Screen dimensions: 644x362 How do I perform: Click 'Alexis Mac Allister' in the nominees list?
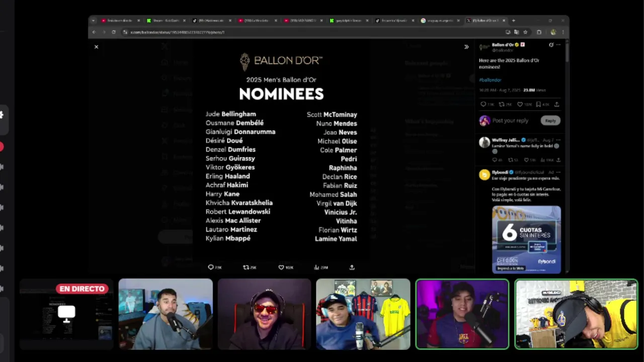(233, 221)
